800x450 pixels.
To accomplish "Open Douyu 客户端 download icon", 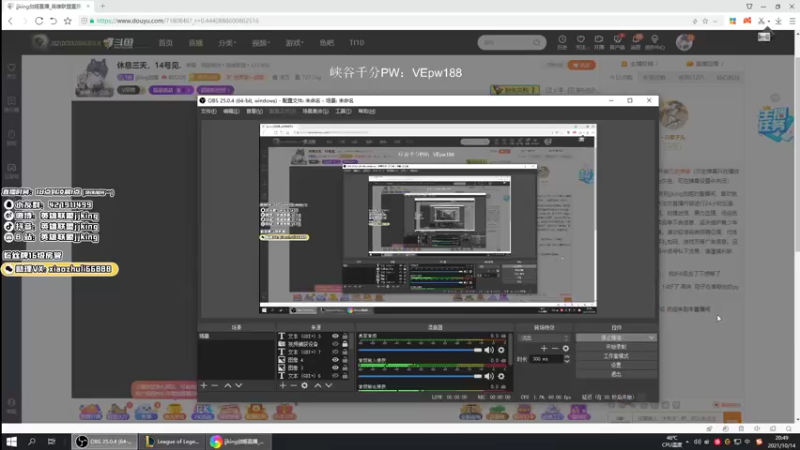I will (x=617, y=42).
